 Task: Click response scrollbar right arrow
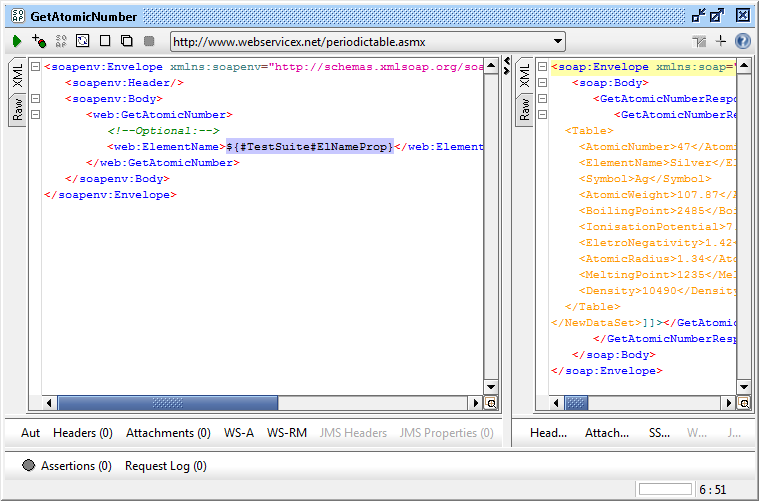(729, 403)
